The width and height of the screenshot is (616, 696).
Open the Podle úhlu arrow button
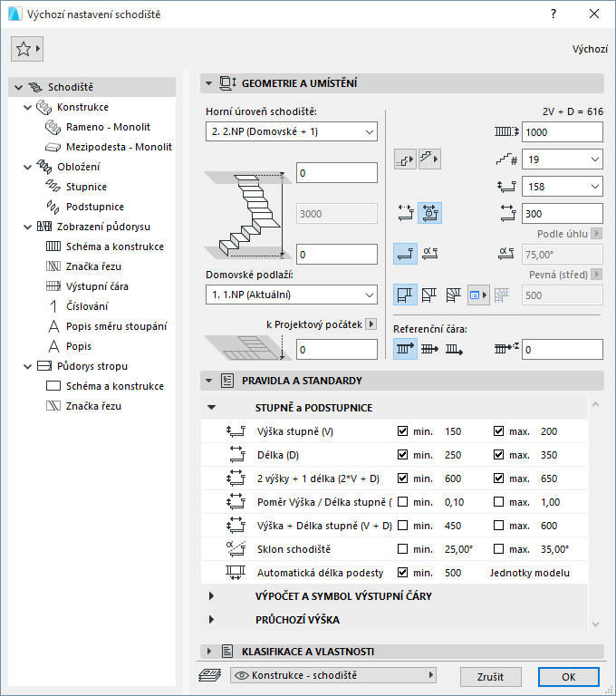(597, 233)
